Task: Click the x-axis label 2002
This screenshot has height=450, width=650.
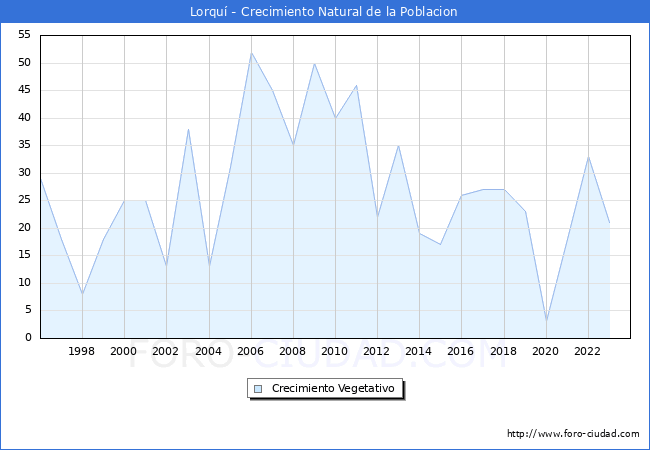Action: tap(165, 351)
